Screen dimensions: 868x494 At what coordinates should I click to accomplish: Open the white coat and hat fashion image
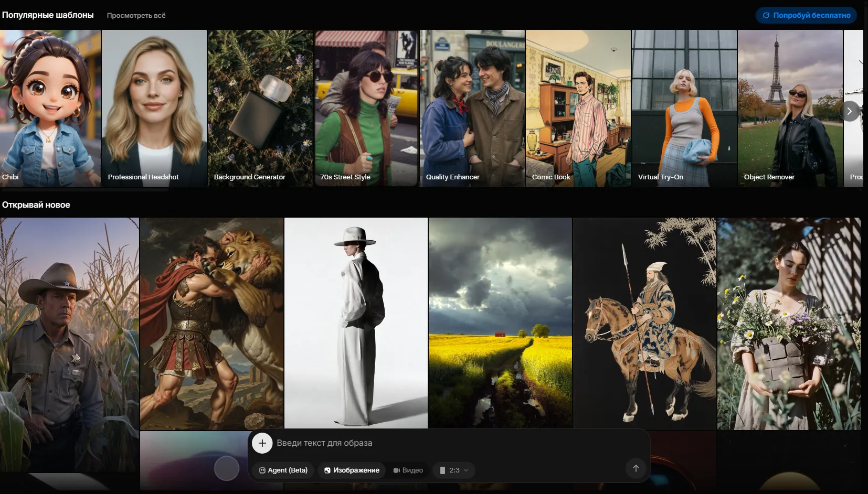356,324
